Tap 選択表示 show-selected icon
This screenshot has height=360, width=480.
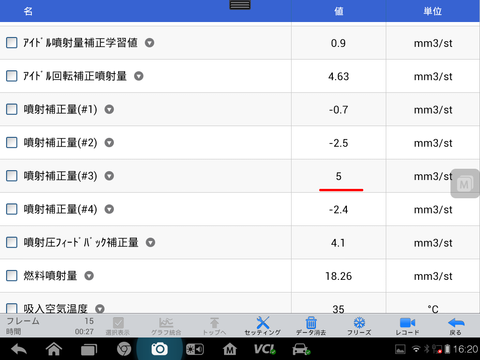[x=118, y=326]
